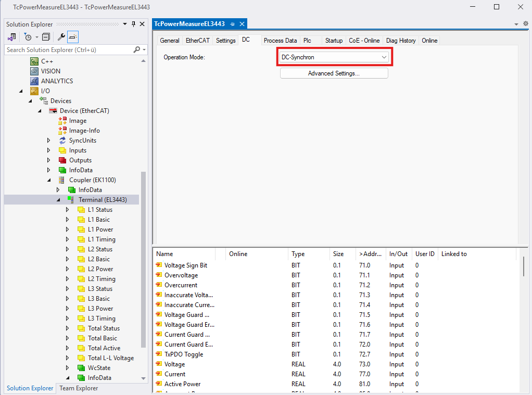Click the gear icon right of the document tabs
This screenshot has height=395, width=532.
pos(525,24)
